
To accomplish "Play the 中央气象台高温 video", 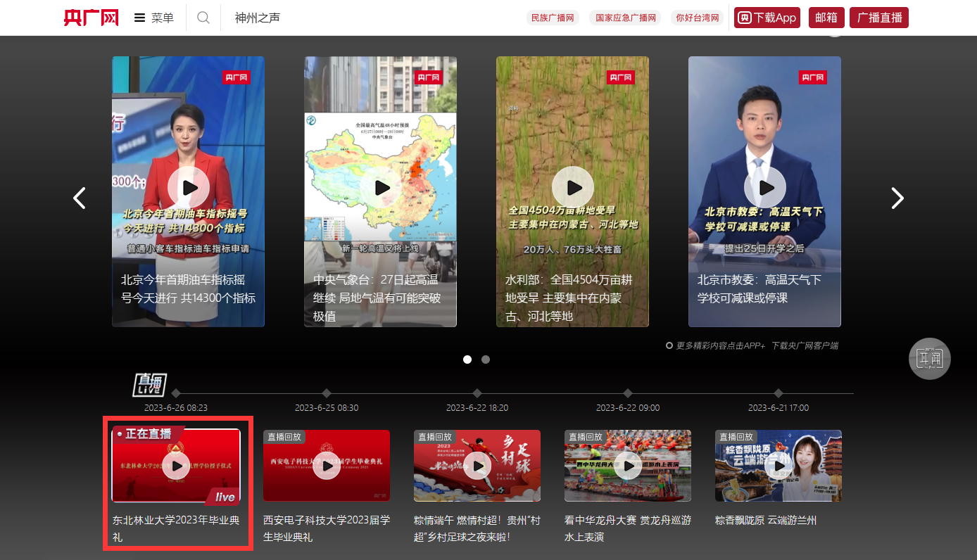I will [x=380, y=187].
